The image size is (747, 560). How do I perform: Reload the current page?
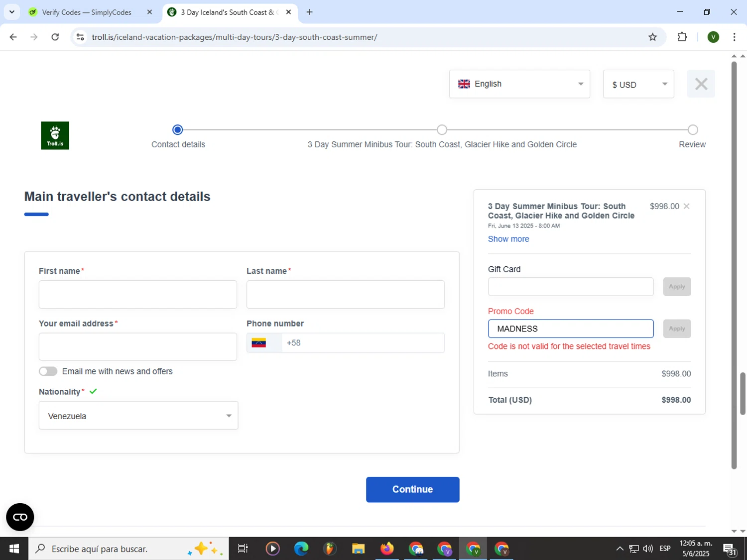pyautogui.click(x=55, y=37)
